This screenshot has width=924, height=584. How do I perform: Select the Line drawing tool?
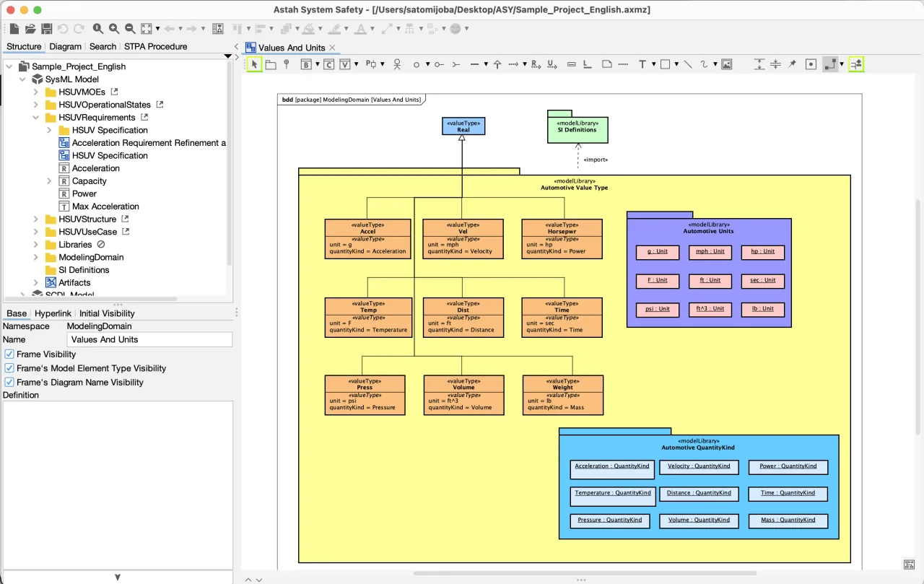pos(688,64)
